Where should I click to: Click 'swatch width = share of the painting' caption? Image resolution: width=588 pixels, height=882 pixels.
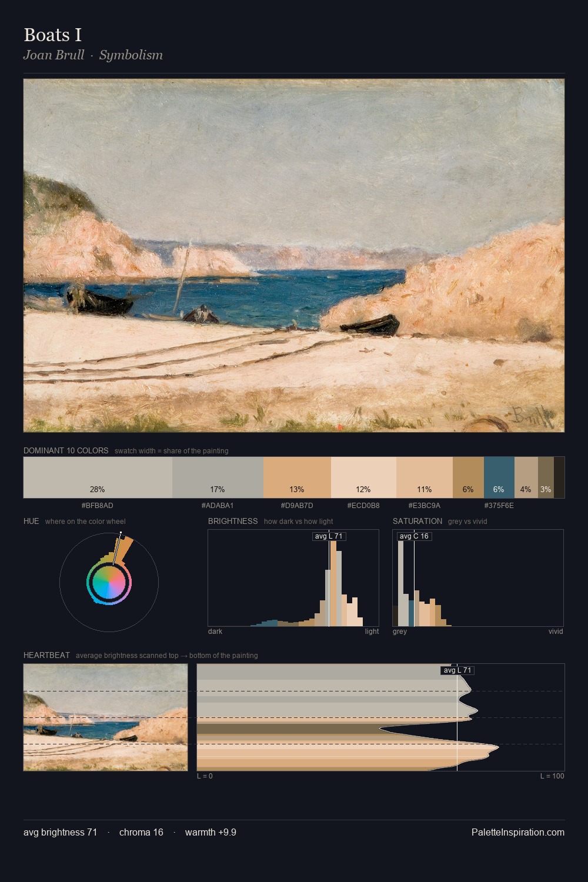172,451
